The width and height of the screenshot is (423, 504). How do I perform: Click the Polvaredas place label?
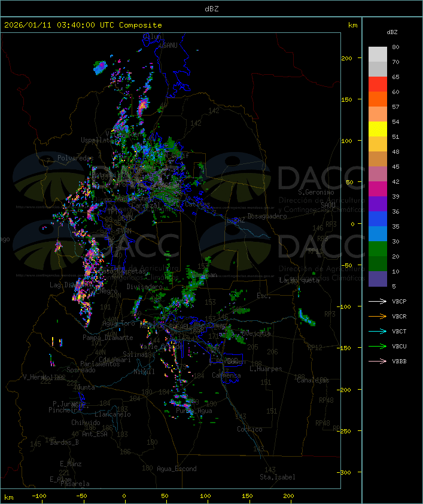click(x=75, y=158)
